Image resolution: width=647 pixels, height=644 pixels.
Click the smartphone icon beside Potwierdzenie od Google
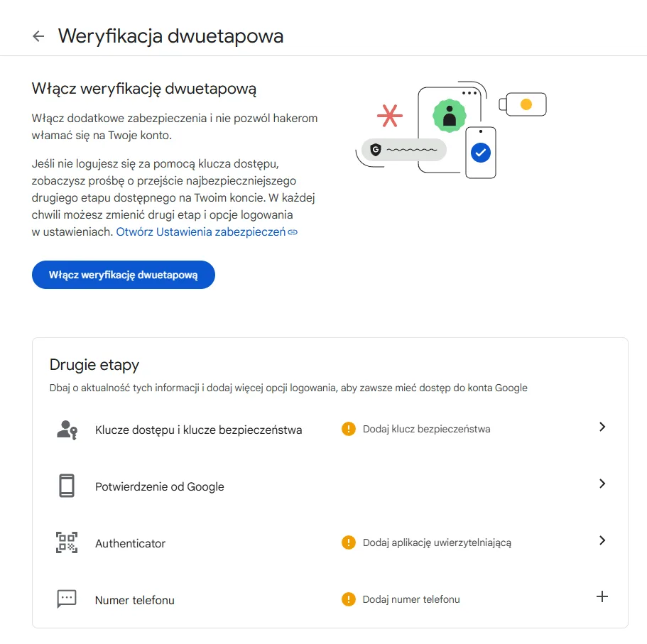[65, 484]
